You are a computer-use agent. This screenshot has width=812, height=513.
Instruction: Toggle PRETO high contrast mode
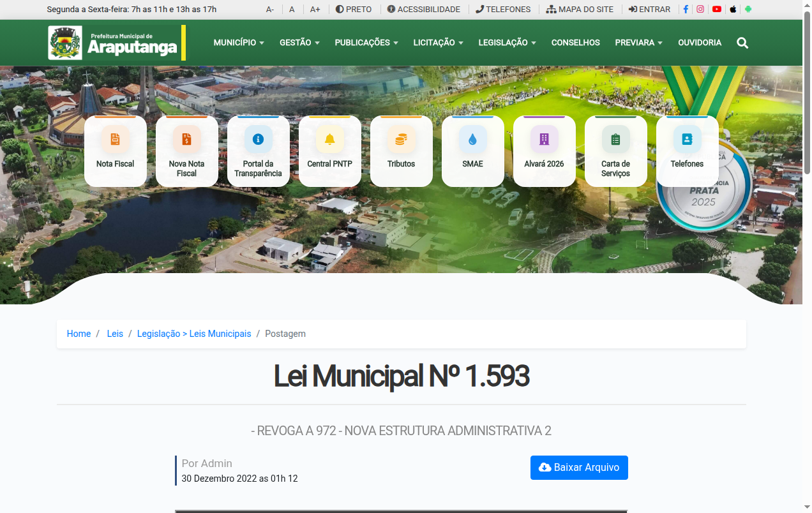(x=354, y=10)
